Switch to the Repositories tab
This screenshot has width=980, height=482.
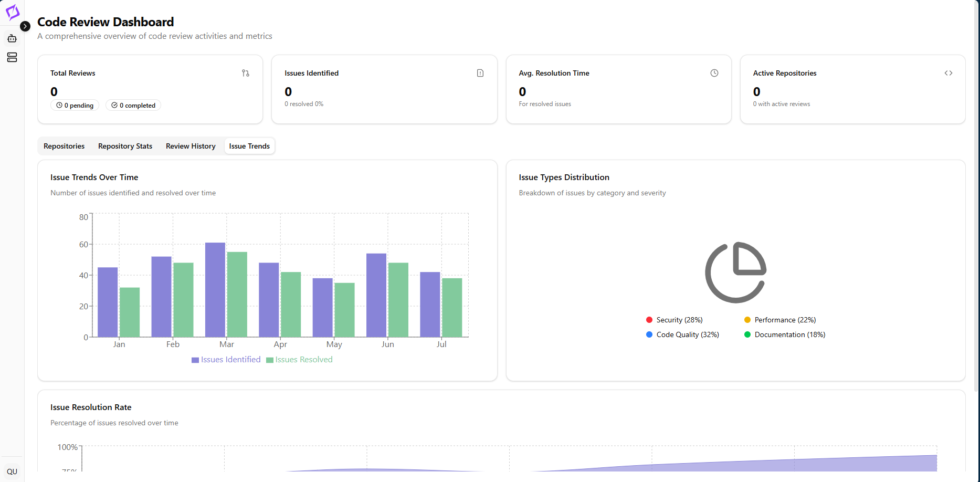coord(64,146)
